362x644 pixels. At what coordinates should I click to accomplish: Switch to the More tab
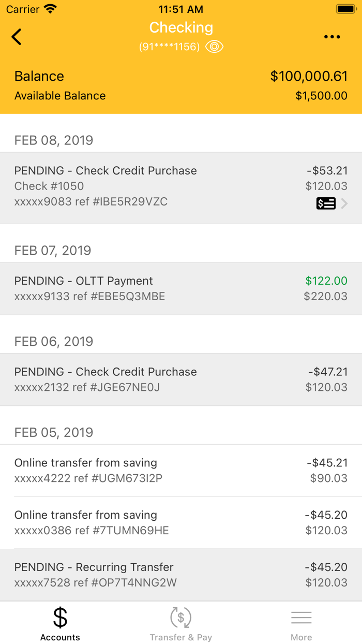[x=301, y=623]
